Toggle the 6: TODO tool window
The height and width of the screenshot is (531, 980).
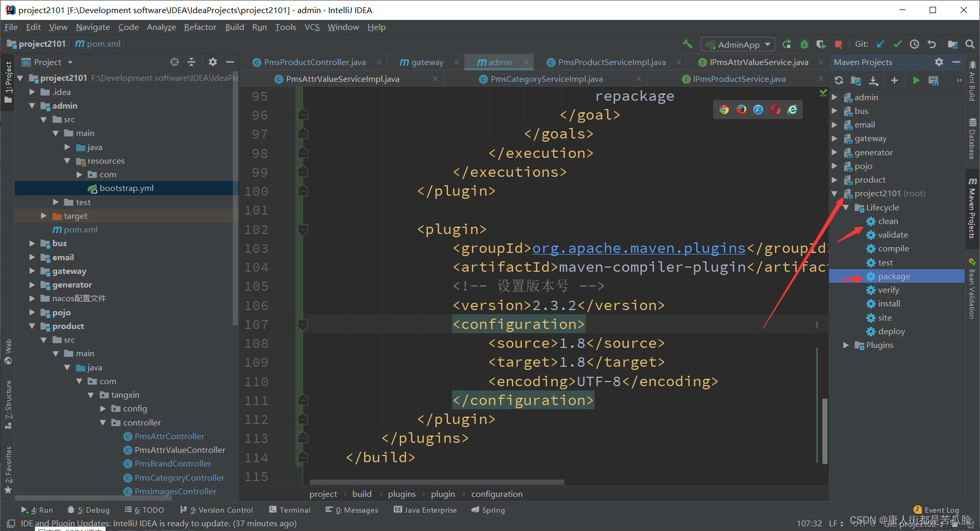[144, 509]
